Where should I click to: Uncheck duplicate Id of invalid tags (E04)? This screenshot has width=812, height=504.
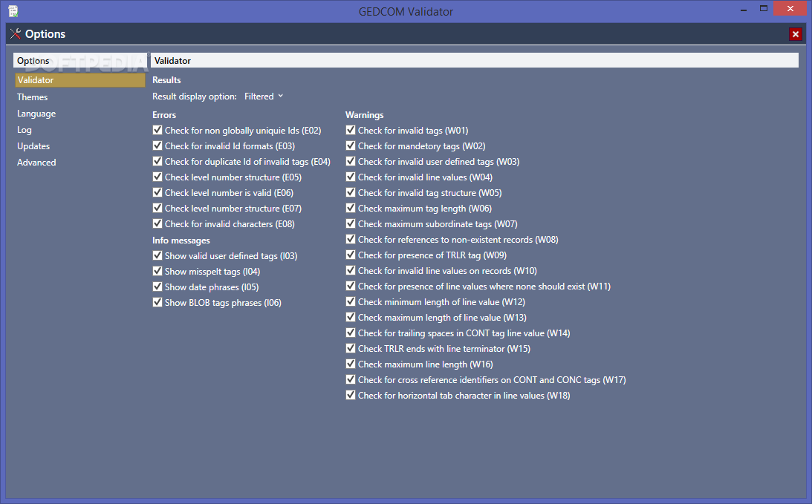click(x=157, y=161)
